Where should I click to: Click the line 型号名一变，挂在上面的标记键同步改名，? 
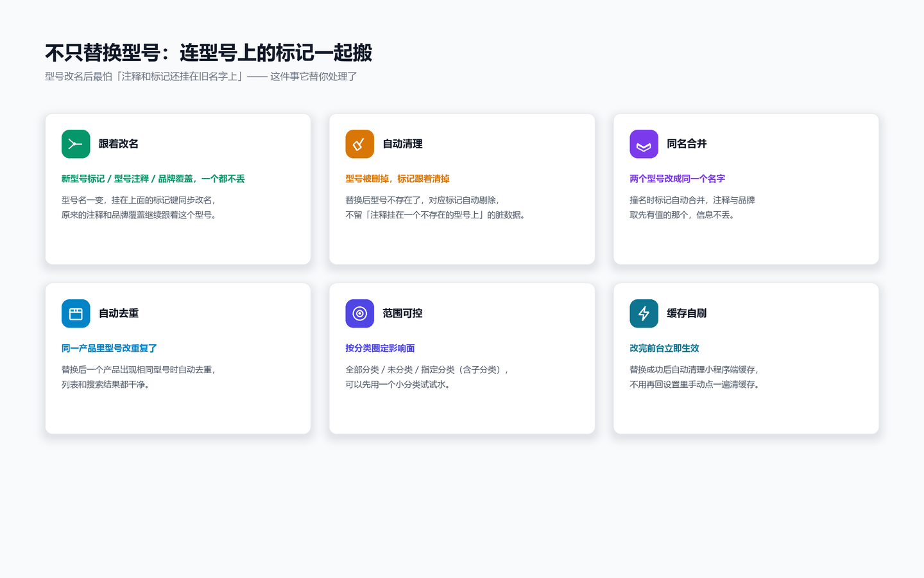[139, 200]
